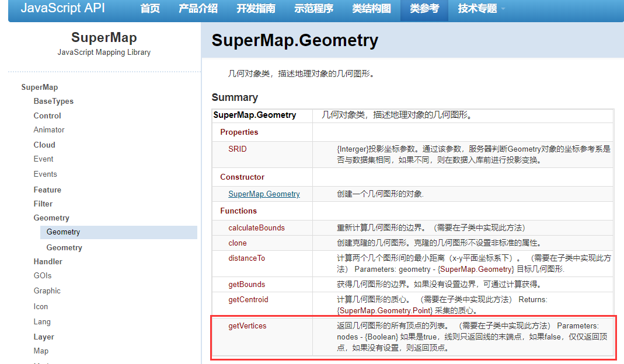Expand Control in the sidebar
This screenshot has height=364, width=624.
click(x=47, y=116)
